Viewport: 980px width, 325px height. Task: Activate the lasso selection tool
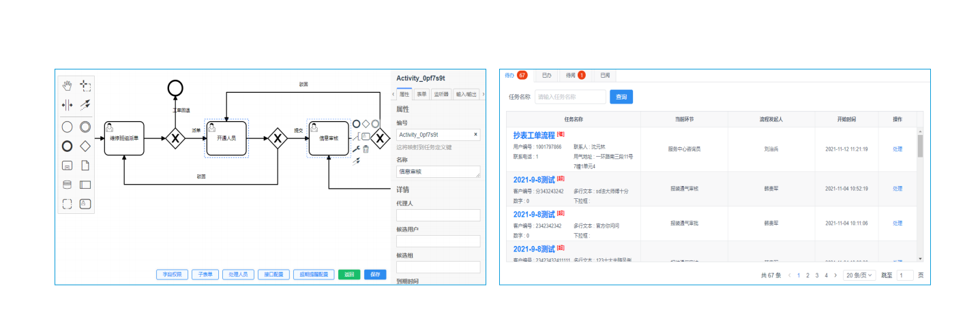85,85
